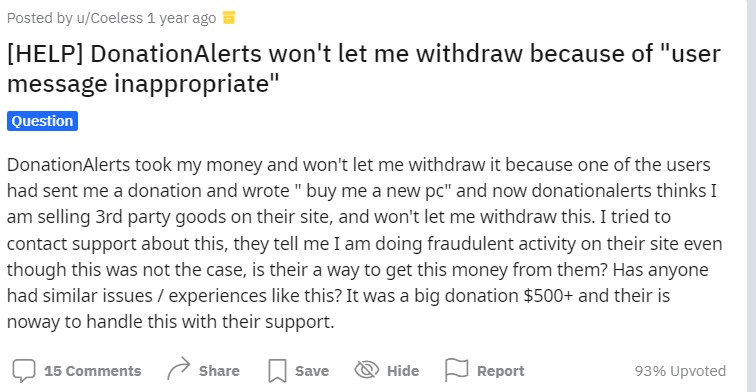
Task: Choose the Save text label
Action: point(312,371)
